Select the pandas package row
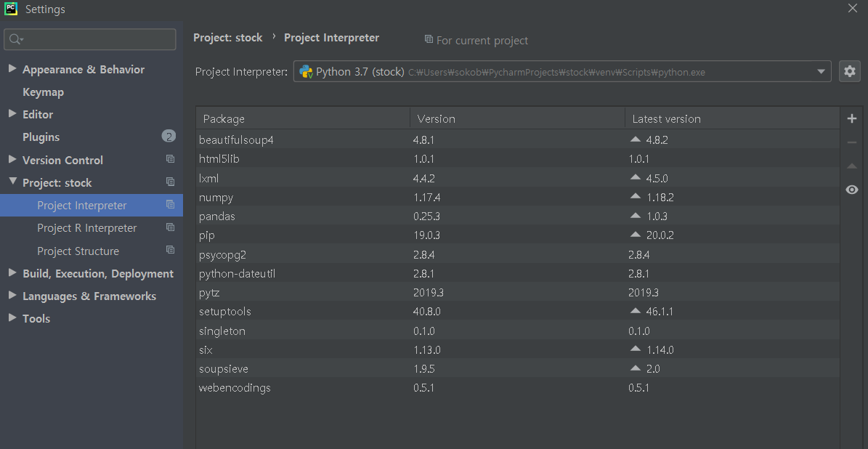The height and width of the screenshot is (449, 868). point(518,216)
